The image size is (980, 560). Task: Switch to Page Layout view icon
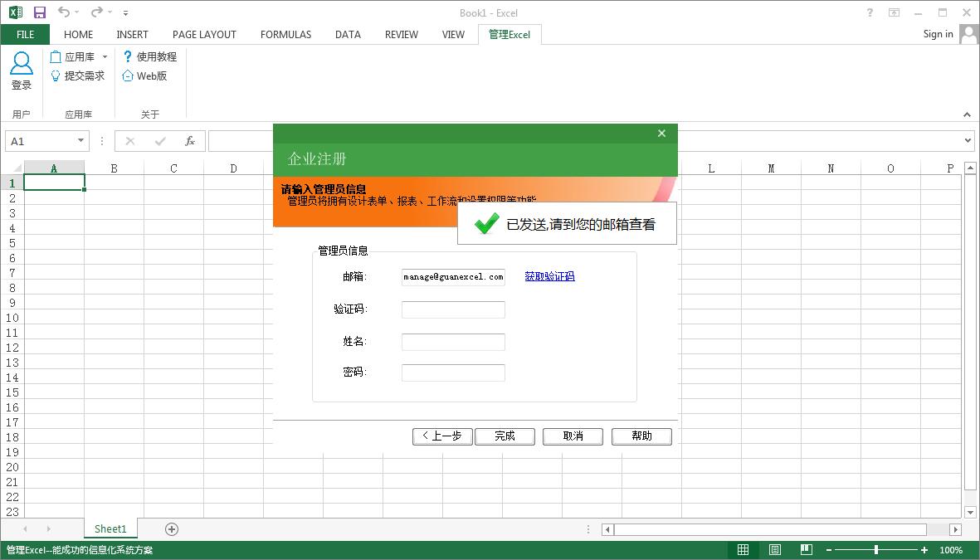coord(775,550)
